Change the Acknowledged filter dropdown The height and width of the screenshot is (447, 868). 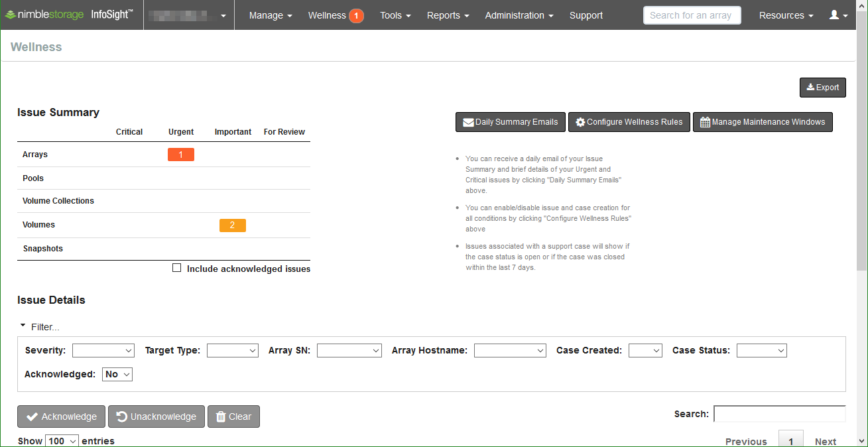pyautogui.click(x=117, y=374)
